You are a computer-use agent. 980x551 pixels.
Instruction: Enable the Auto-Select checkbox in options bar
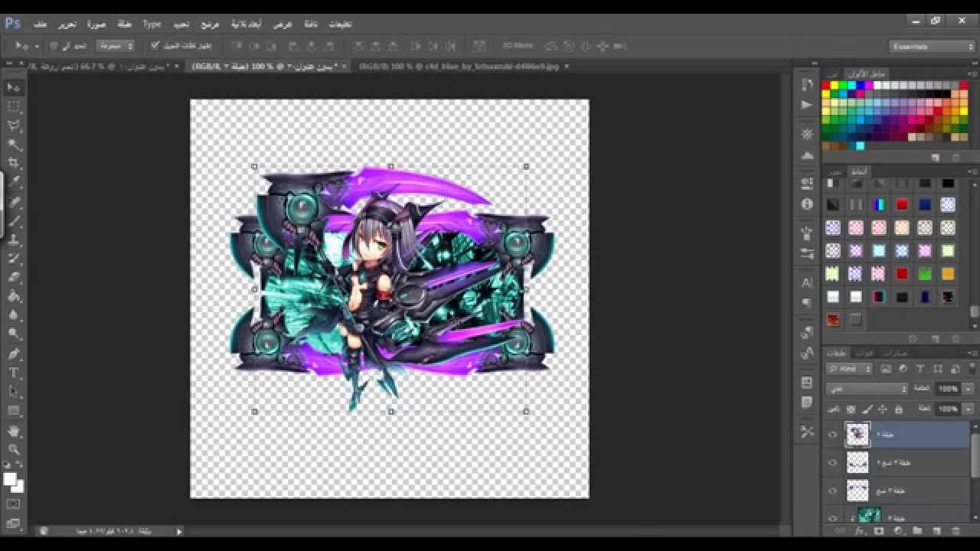pos(54,46)
